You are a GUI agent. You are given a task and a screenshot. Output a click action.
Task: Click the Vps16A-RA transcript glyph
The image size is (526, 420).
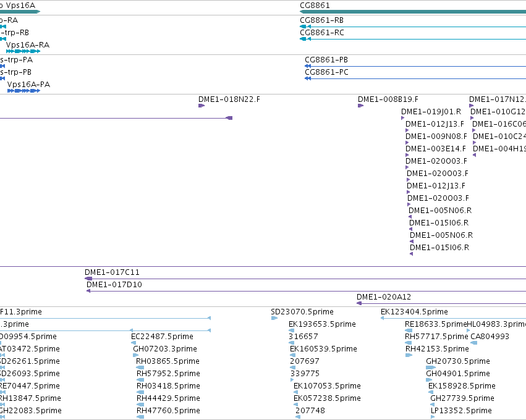(x=23, y=51)
